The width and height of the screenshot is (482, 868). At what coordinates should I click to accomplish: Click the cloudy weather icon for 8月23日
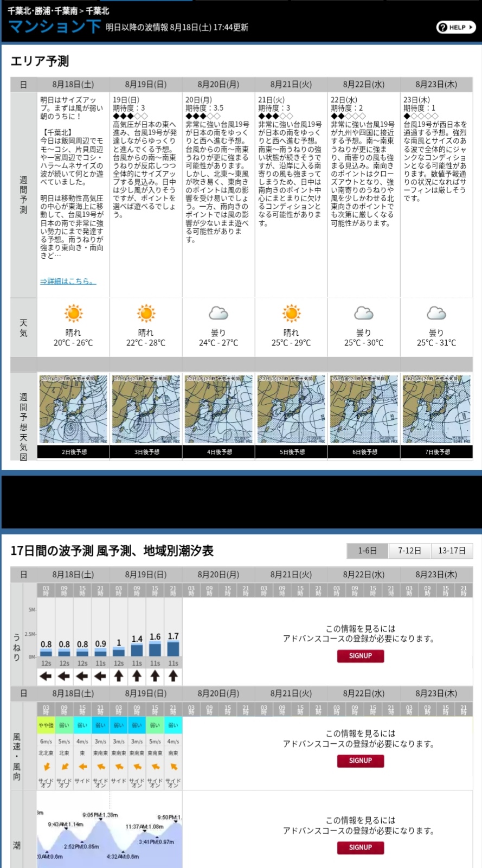436,314
